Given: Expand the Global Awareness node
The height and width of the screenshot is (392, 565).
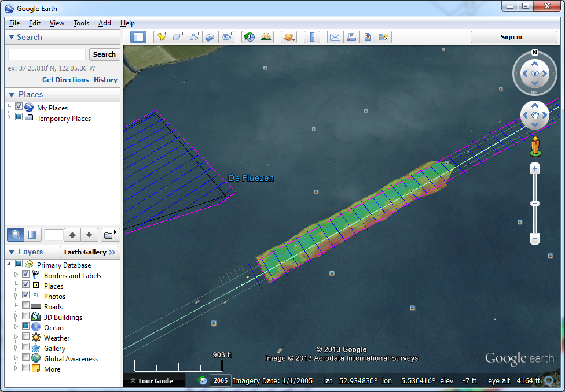Looking at the screenshot, I should pyautogui.click(x=16, y=358).
